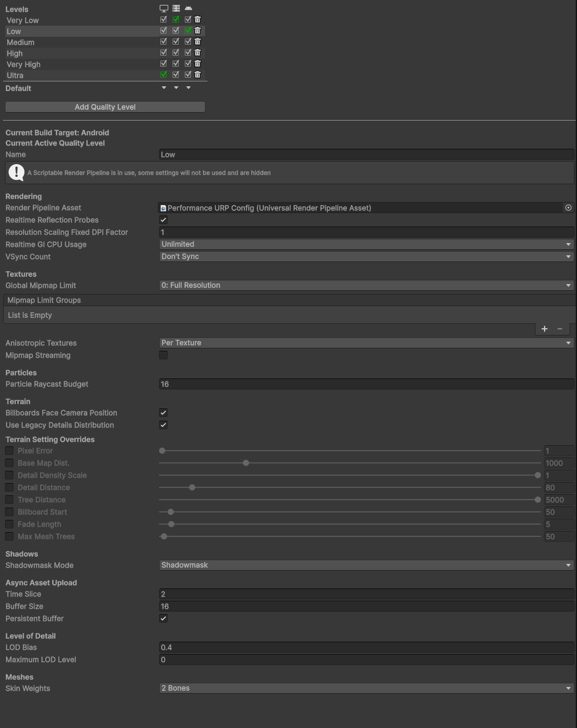The height and width of the screenshot is (728, 577).
Task: Open the Anisotropic Textures dropdown
Action: (x=366, y=343)
